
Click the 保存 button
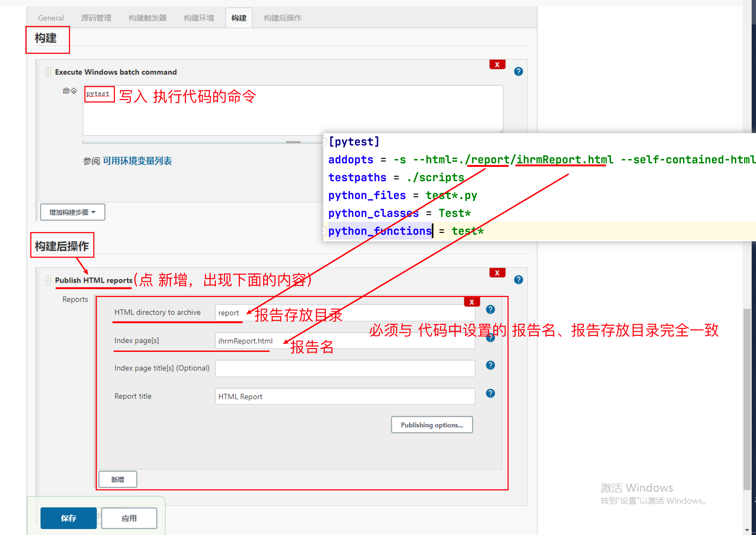68,518
